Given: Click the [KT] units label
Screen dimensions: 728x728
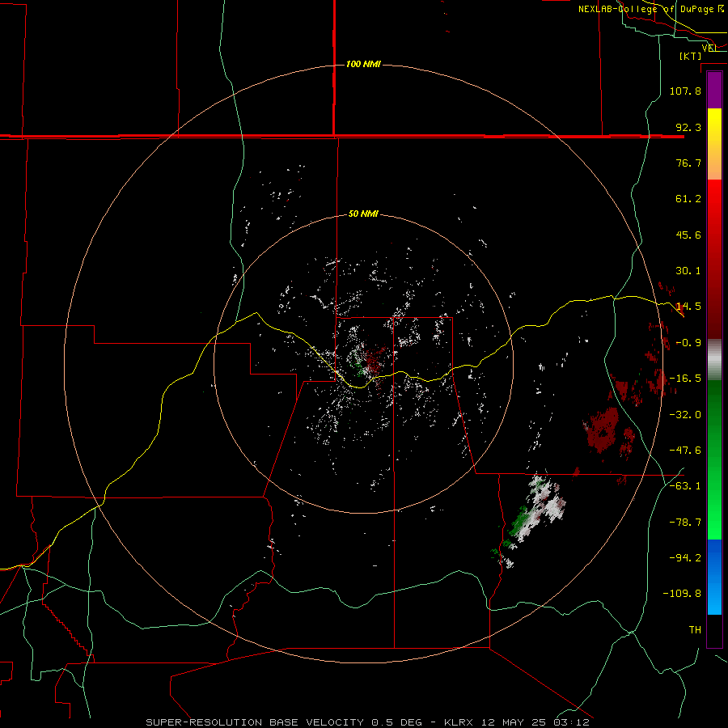Looking at the screenshot, I should 690,56.
